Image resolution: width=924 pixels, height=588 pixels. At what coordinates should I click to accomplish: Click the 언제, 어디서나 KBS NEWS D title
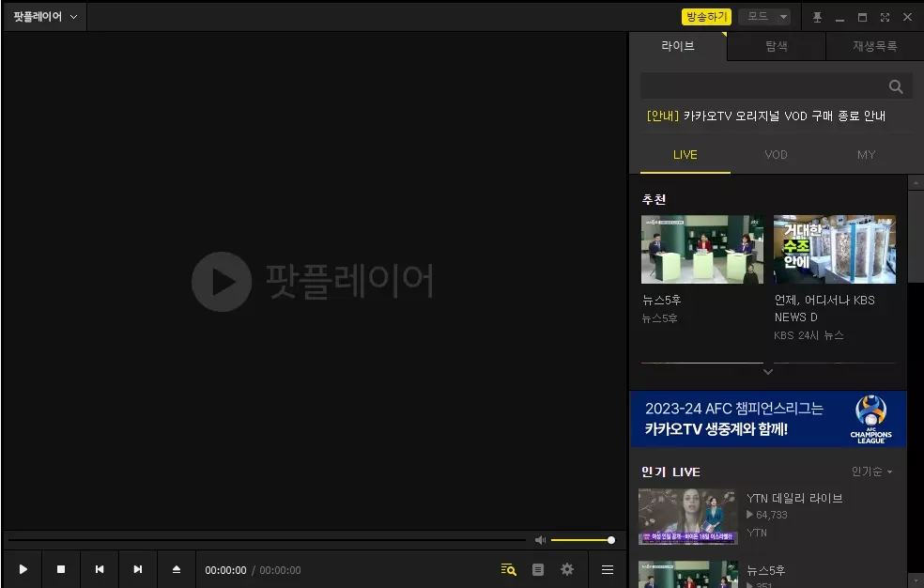point(824,308)
